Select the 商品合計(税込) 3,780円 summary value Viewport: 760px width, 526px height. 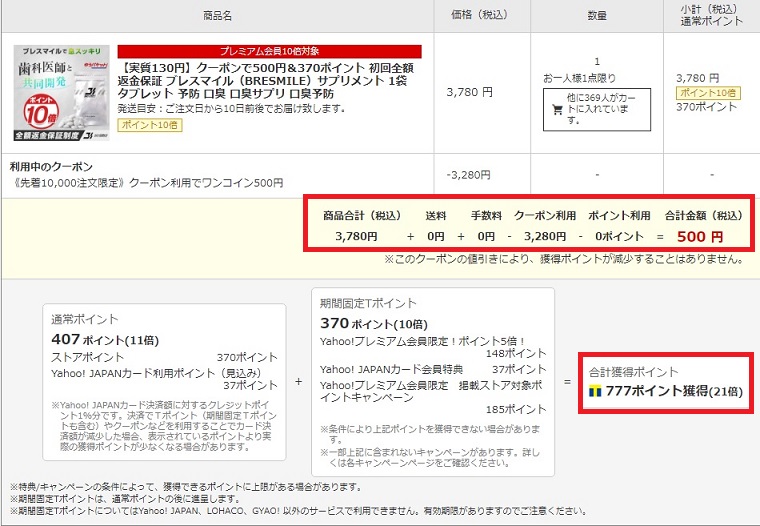(356, 237)
